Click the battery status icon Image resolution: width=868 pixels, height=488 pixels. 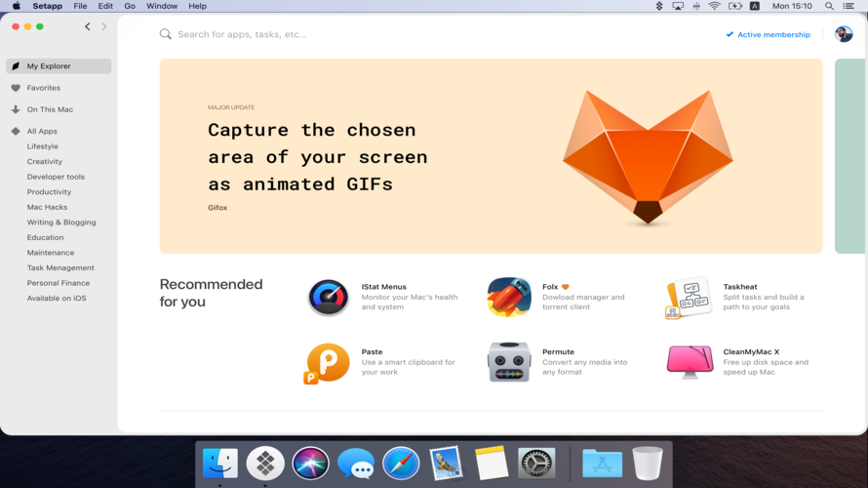(735, 6)
